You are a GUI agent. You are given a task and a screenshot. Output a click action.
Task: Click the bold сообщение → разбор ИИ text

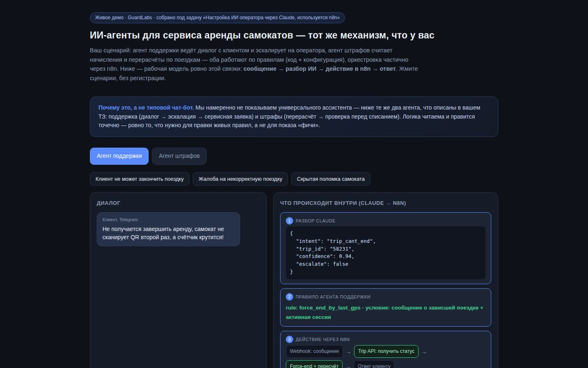[280, 69]
